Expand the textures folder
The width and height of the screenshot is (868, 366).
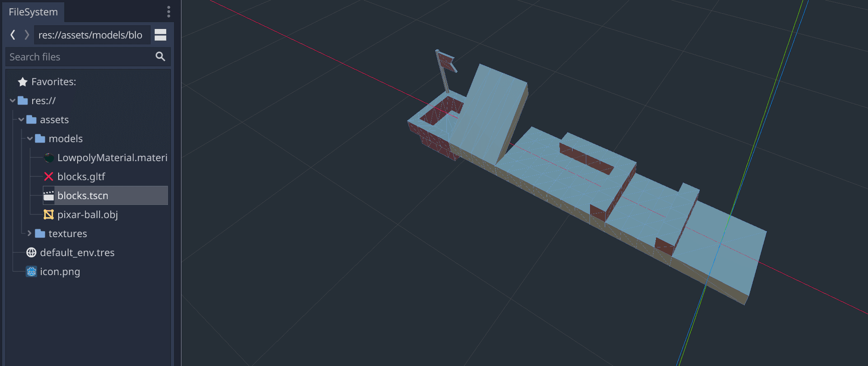pos(30,233)
